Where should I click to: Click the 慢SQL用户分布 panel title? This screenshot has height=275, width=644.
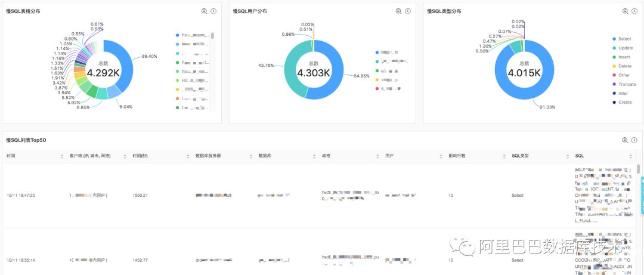[250, 11]
